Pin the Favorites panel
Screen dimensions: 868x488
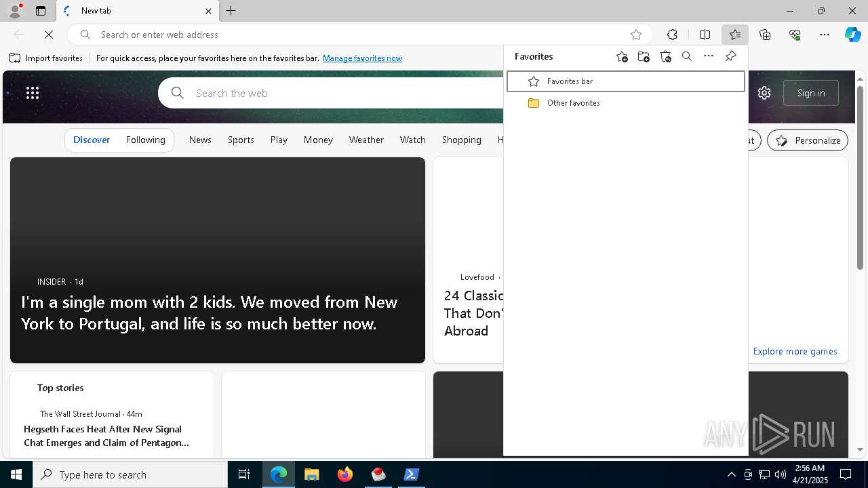pos(730,57)
